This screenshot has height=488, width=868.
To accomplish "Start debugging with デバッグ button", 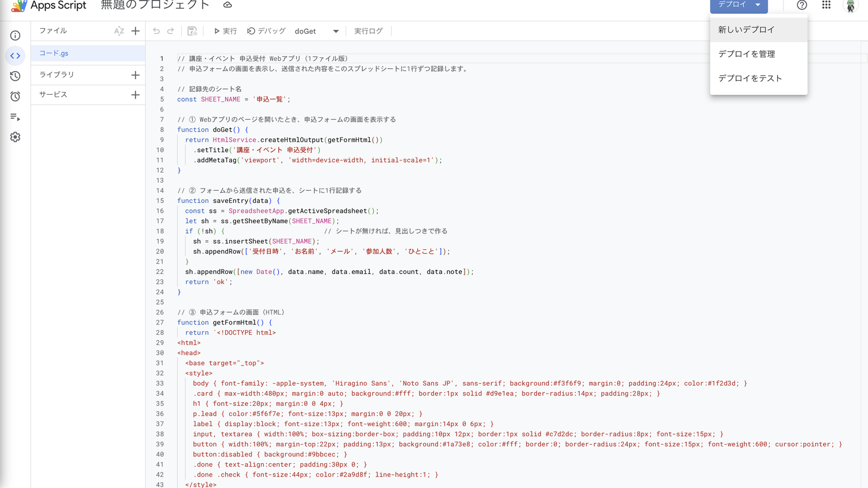I will point(267,31).
